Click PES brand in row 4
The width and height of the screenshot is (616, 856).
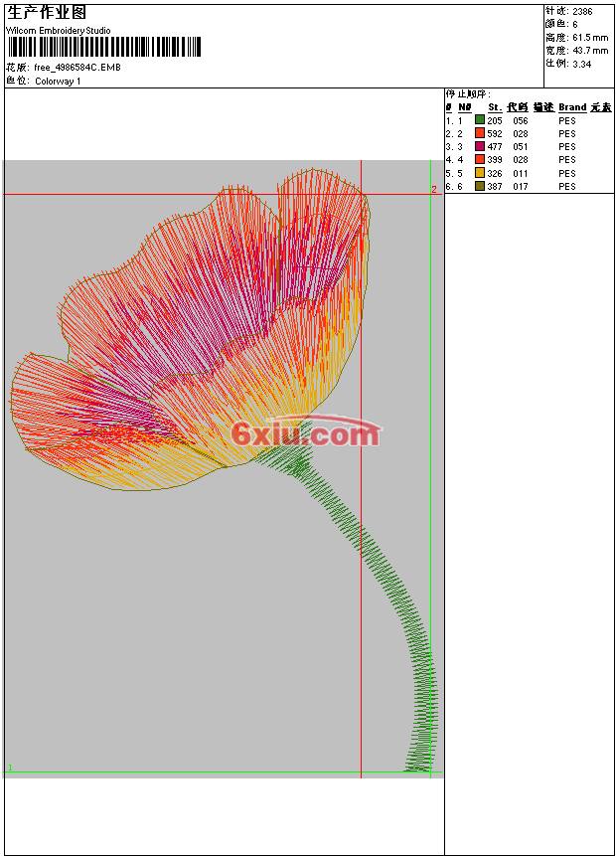click(x=567, y=160)
